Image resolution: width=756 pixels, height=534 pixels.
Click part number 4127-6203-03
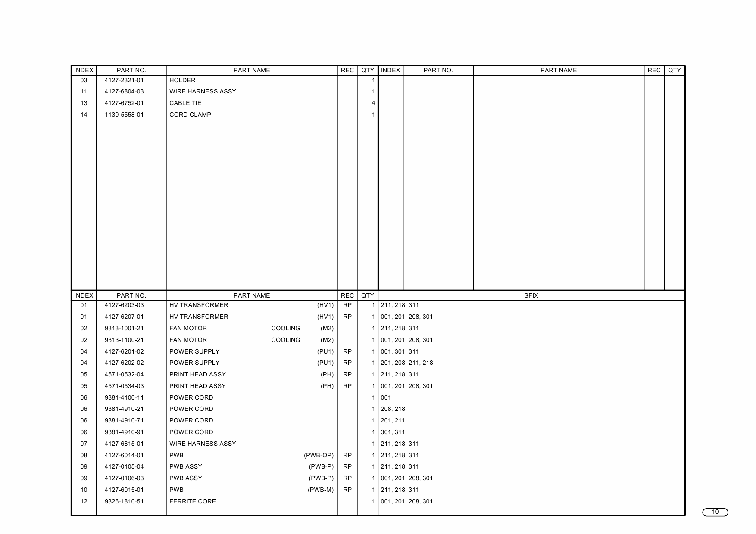(x=124, y=305)
